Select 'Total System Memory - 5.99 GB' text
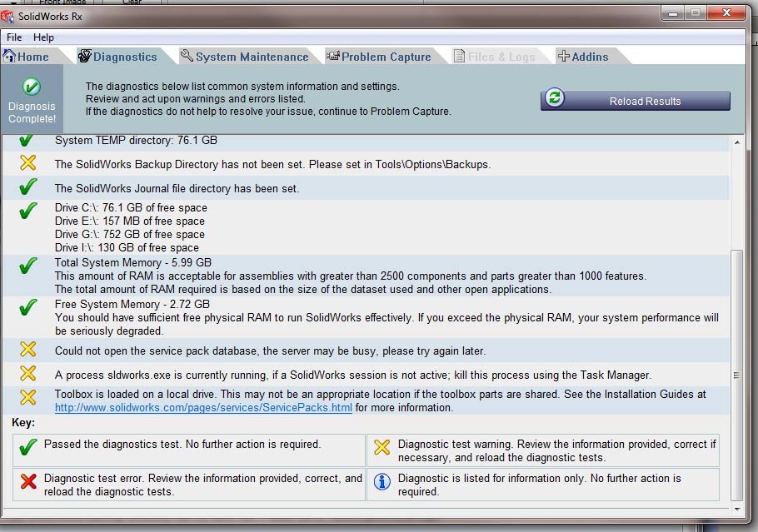This screenshot has height=532, width=758. pos(133,262)
